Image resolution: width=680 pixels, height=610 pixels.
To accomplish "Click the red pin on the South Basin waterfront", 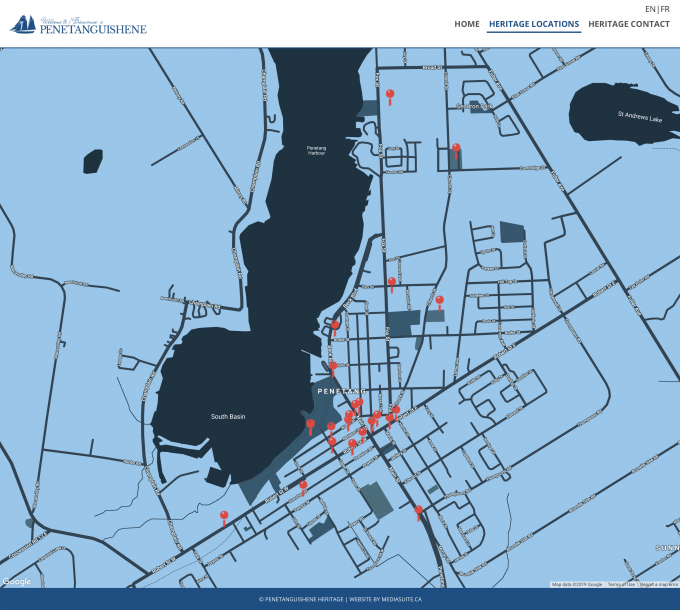I will [310, 425].
